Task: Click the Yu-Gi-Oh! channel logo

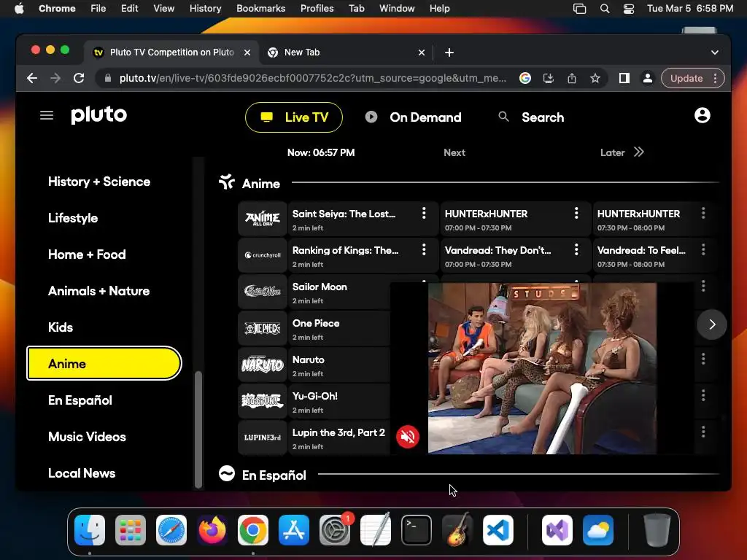Action: click(x=263, y=401)
